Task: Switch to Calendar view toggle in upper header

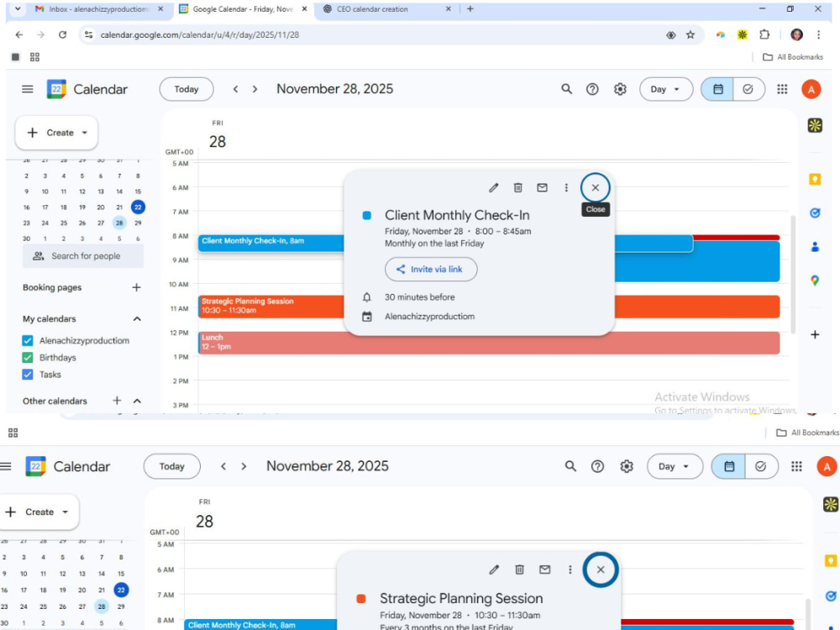Action: click(717, 90)
